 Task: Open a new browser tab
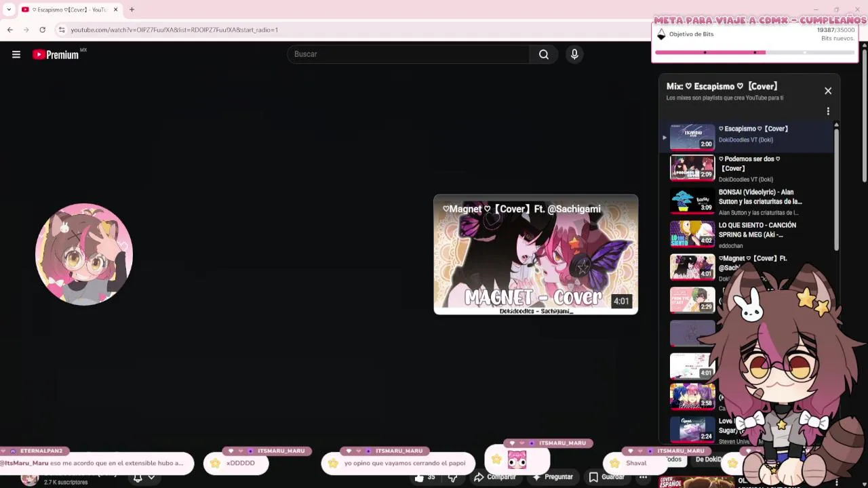pos(132,9)
